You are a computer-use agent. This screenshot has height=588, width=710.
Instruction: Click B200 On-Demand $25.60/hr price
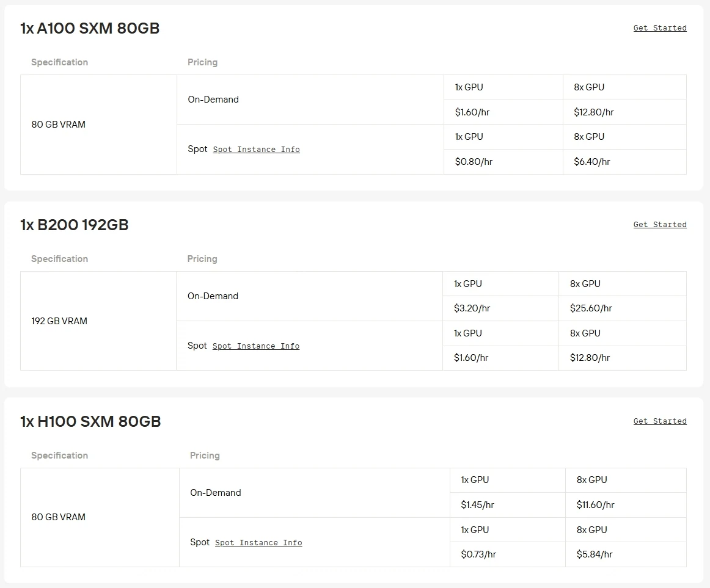coord(591,308)
